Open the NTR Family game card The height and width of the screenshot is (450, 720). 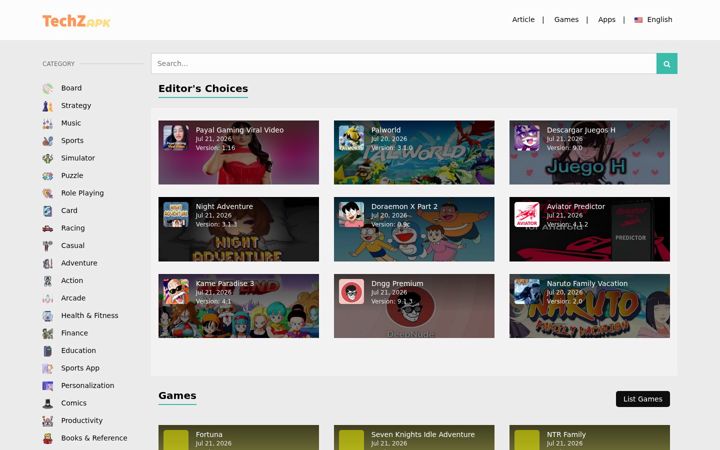coord(590,438)
